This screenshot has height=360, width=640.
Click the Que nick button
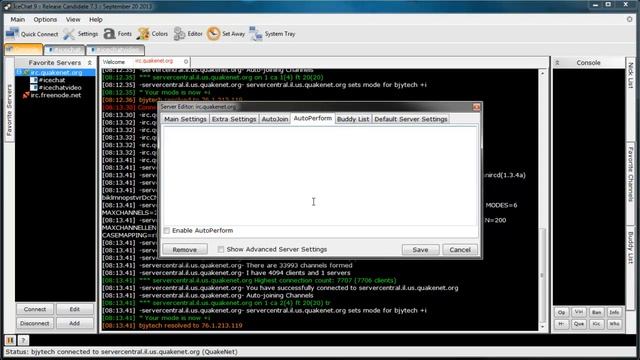[x=579, y=324]
